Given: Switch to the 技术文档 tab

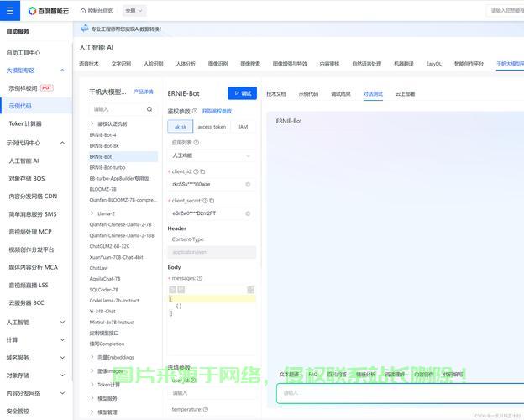Looking at the screenshot, I should coord(276,93).
